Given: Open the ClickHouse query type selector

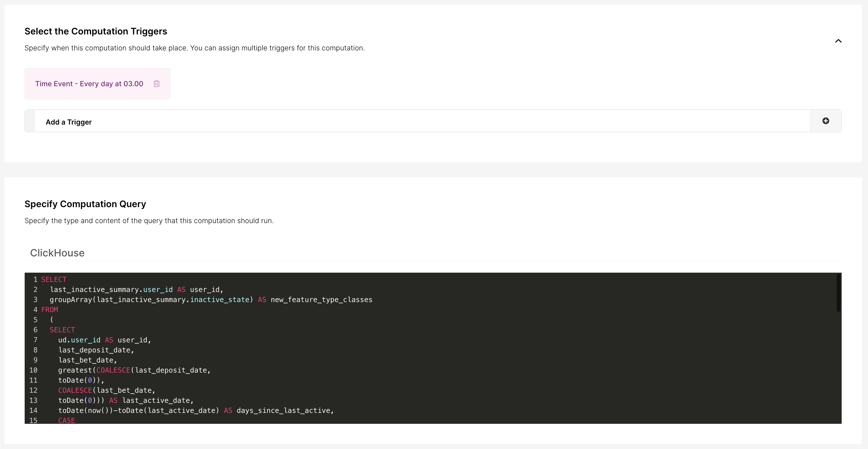Looking at the screenshot, I should 433,253.
